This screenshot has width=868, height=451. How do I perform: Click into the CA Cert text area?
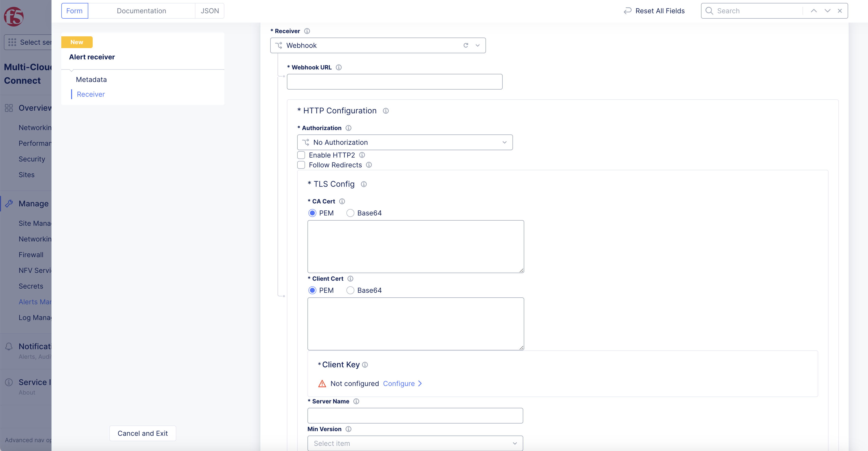415,247
